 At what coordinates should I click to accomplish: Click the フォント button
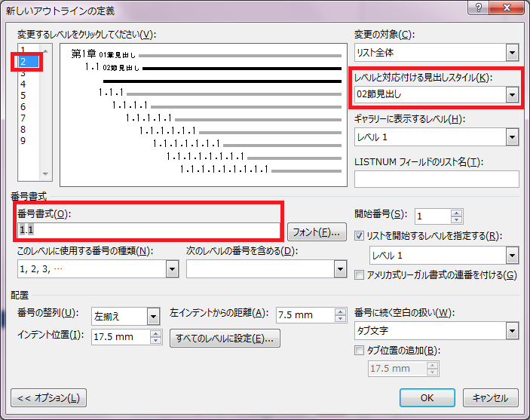(317, 232)
